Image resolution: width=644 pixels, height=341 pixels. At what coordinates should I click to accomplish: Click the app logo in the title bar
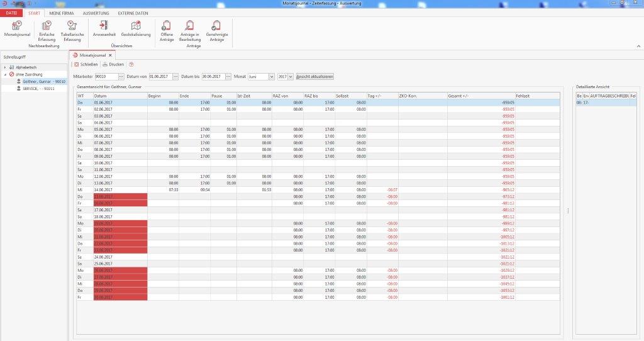(4, 3)
